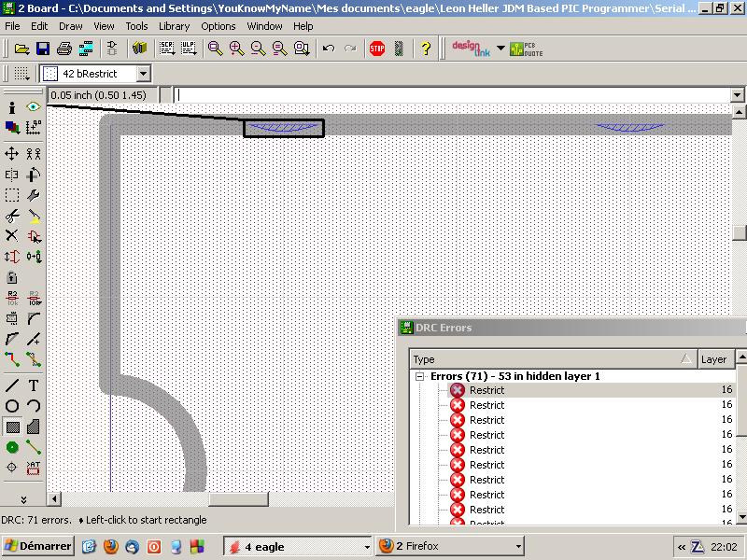This screenshot has height=560, width=747.
Task: Open help with the yellow question mark
Action: coord(426,49)
